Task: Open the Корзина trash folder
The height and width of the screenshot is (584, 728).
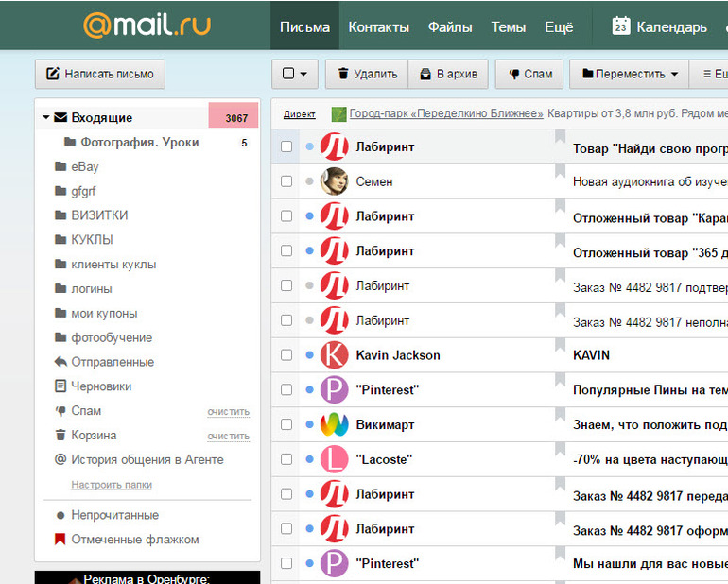Action: point(85,436)
